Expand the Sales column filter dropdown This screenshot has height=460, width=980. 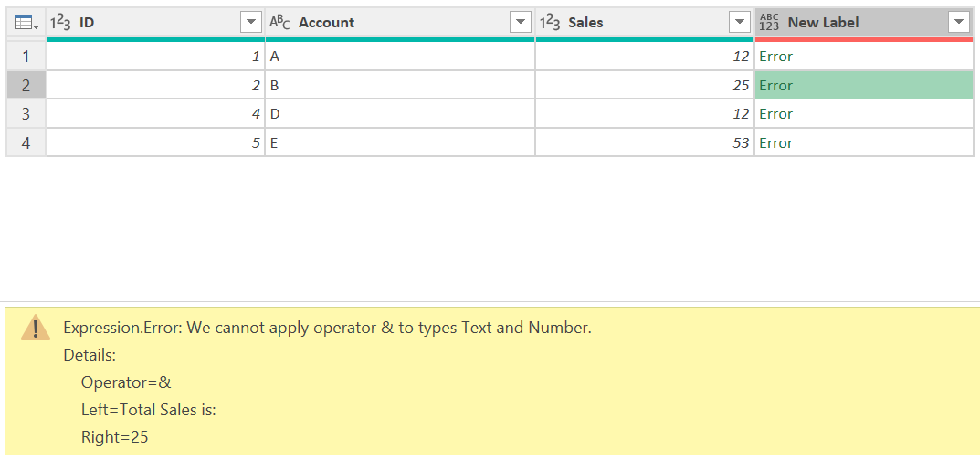[x=740, y=23]
